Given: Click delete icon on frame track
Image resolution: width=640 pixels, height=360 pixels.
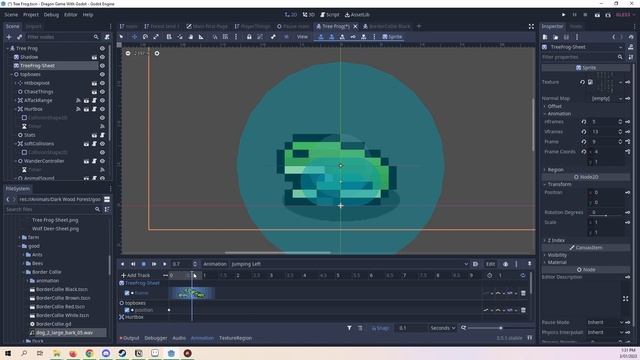Looking at the screenshot, I should 523,293.
